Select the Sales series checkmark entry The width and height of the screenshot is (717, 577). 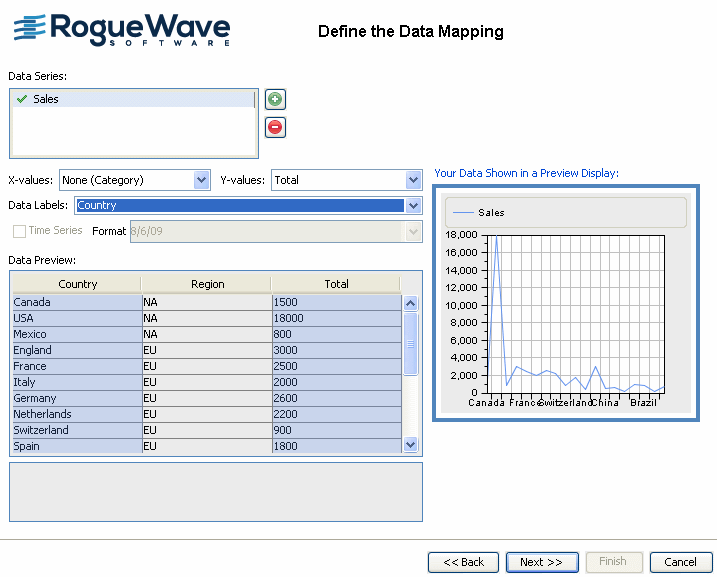click(45, 99)
